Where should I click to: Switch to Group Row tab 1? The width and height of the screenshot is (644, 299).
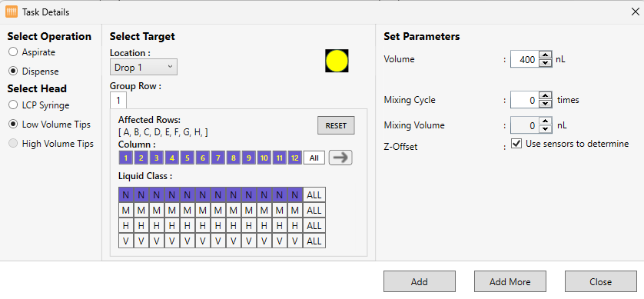pyautogui.click(x=118, y=100)
